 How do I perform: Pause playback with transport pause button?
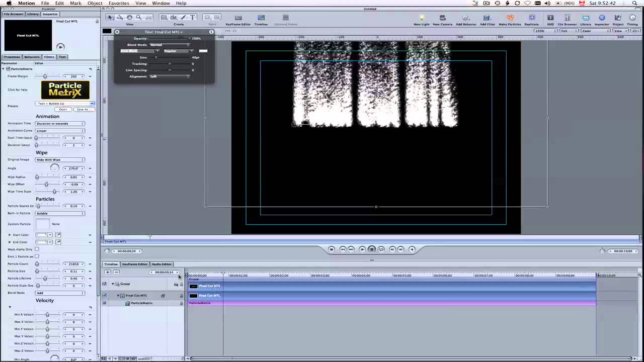tap(372, 249)
